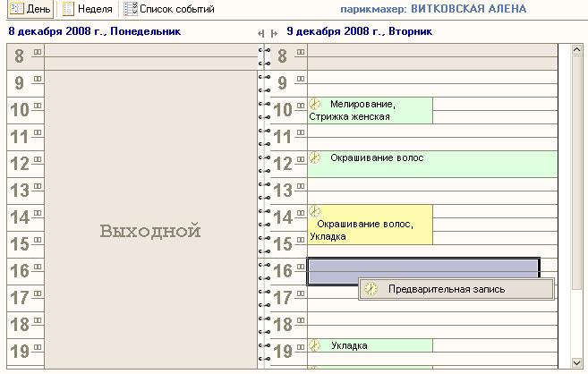Select the empty 13 o'clock slot on Tuesday
Image resolution: width=588 pixels, height=374 pixels.
[432, 191]
